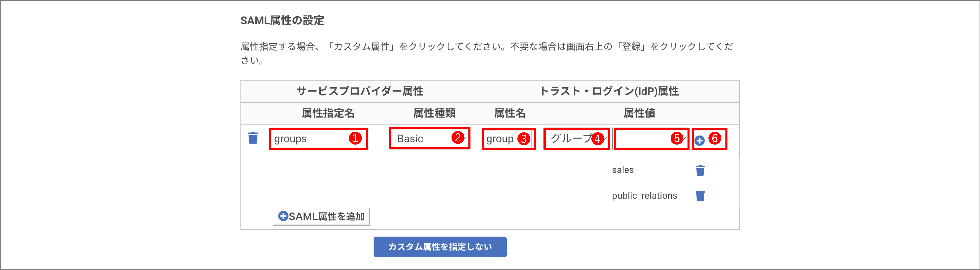Viewport: 980px width, 270px height.
Task: Remove the public_relations value with its trash icon
Action: pos(700,196)
